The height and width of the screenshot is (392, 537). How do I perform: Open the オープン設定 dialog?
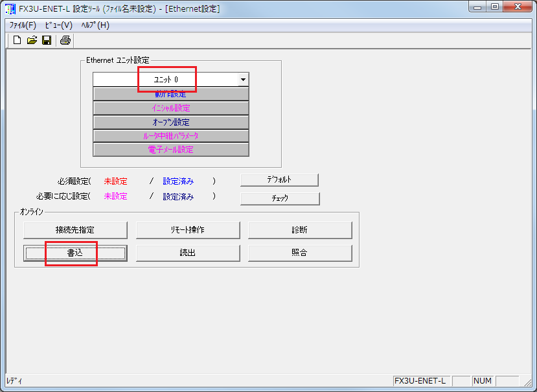click(x=171, y=122)
